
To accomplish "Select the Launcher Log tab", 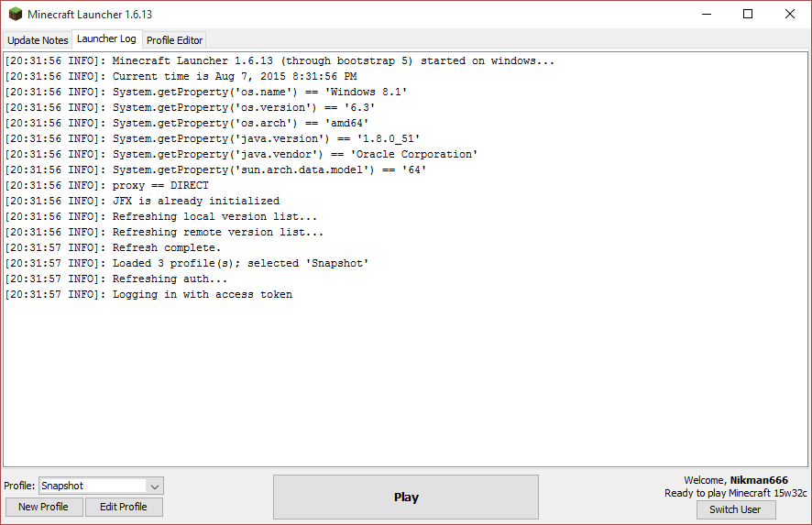I will [x=106, y=39].
